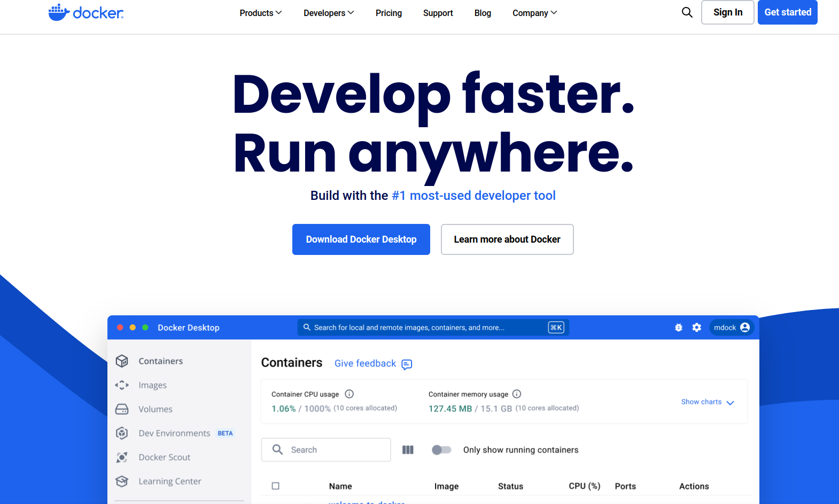Follow the #1 most-used developer tool link
839x504 pixels.
click(474, 196)
